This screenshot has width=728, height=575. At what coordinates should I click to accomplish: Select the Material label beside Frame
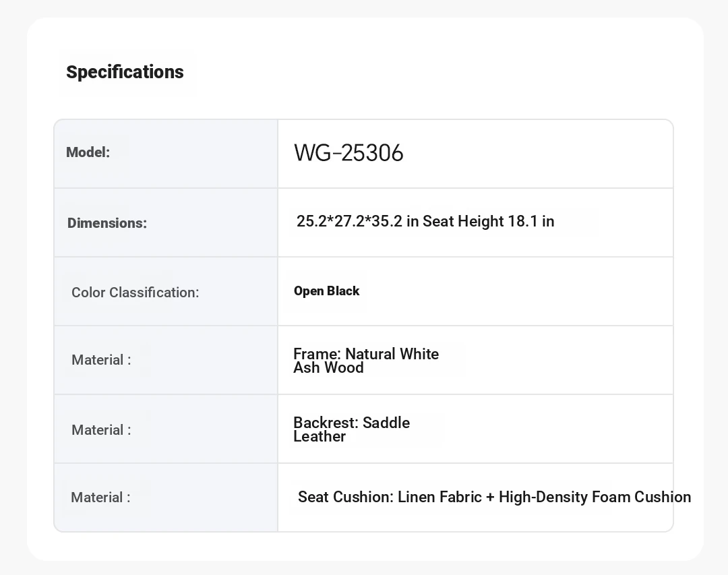click(101, 360)
